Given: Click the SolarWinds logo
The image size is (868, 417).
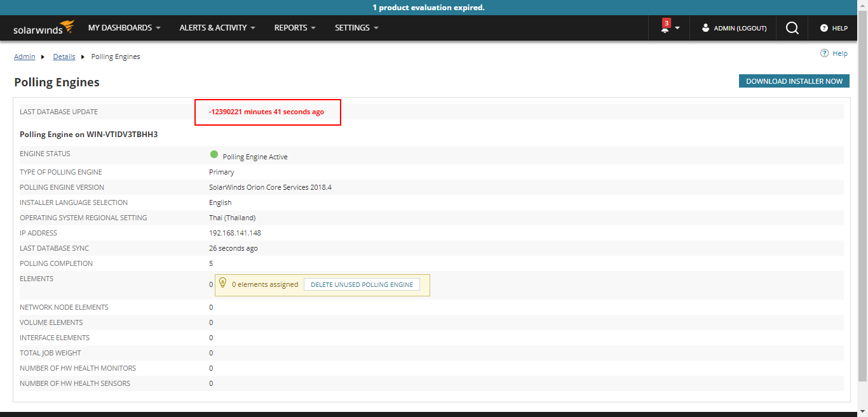Looking at the screenshot, I should point(44,28).
